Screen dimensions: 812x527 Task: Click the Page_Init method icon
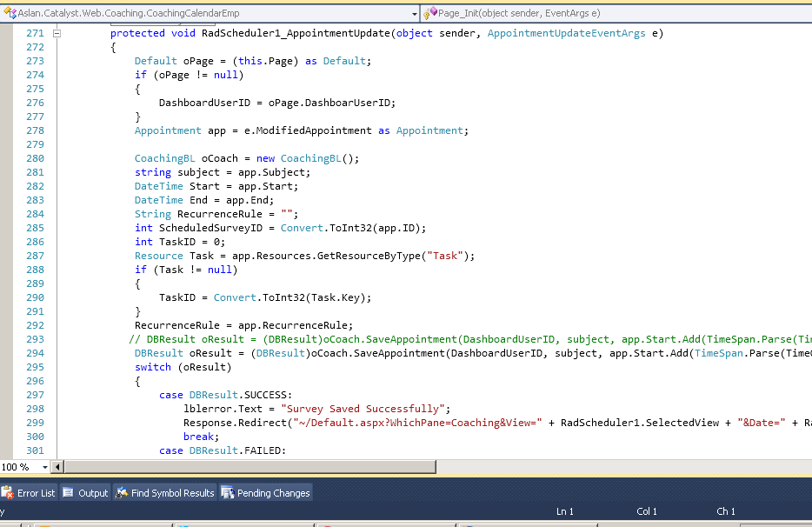pyautogui.click(x=430, y=13)
